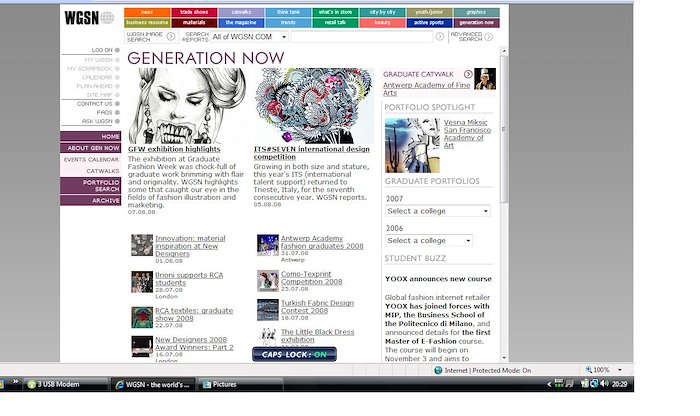Open Brioni supports RCA students link
The image size is (700, 416).
click(x=189, y=279)
